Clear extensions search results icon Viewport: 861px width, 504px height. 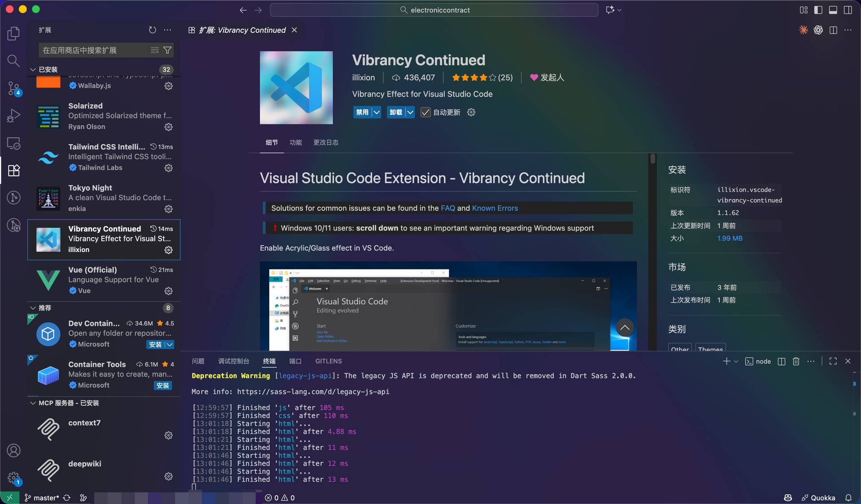[155, 50]
